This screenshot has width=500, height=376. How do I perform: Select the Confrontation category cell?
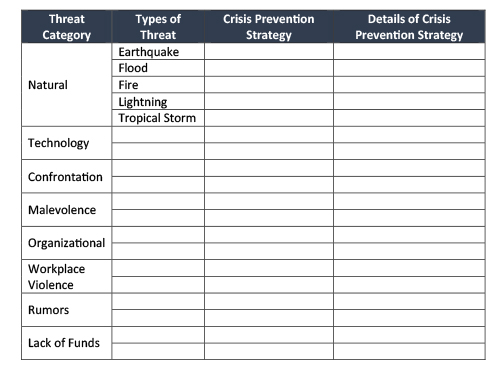(x=66, y=176)
